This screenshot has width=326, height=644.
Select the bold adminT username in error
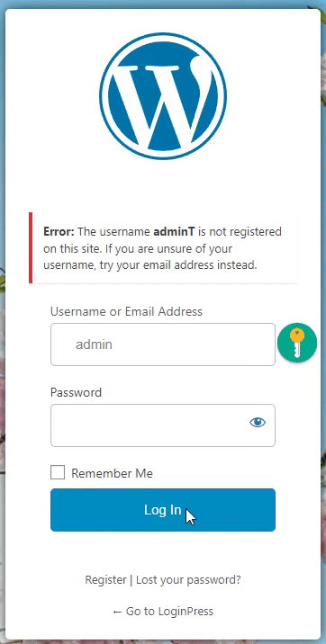[174, 232]
